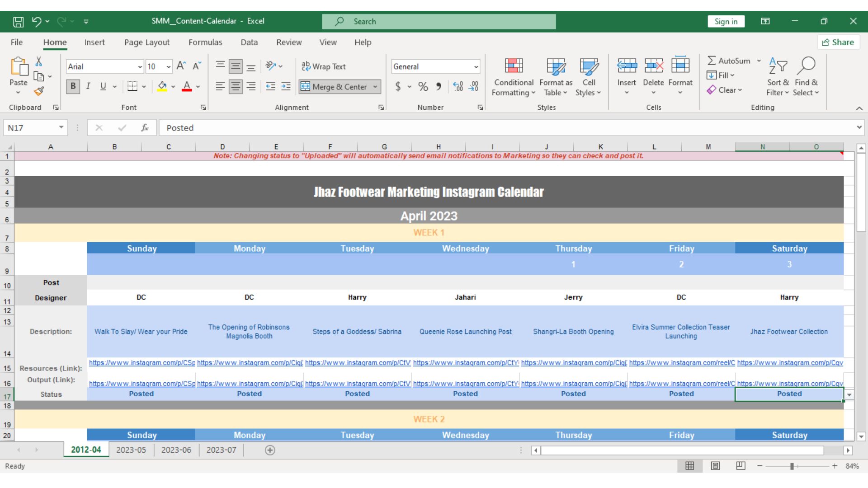Click the Share button

(838, 42)
